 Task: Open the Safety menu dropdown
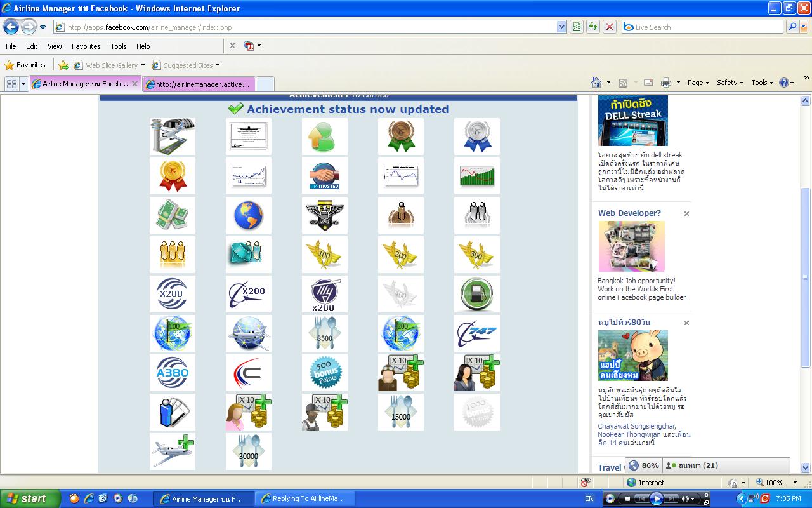point(730,83)
